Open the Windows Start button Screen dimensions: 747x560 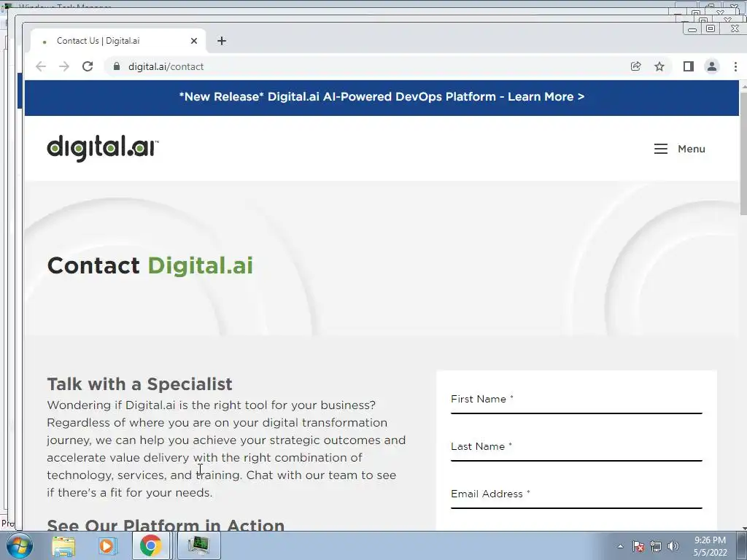[x=20, y=545]
